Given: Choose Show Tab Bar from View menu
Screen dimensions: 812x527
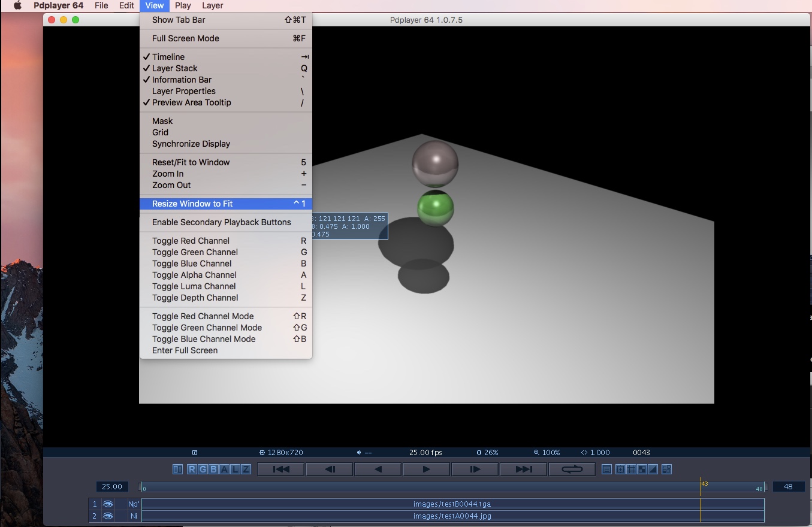Looking at the screenshot, I should click(226, 20).
